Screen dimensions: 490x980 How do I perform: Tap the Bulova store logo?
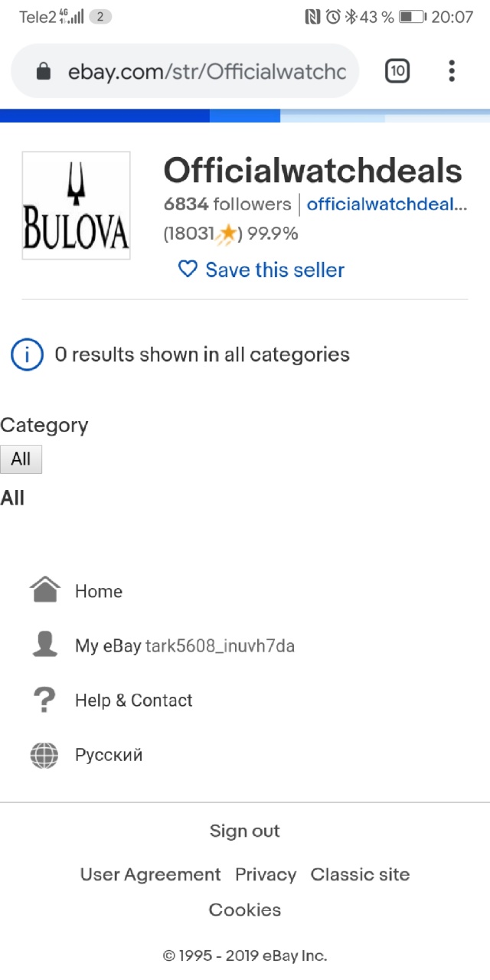76,205
